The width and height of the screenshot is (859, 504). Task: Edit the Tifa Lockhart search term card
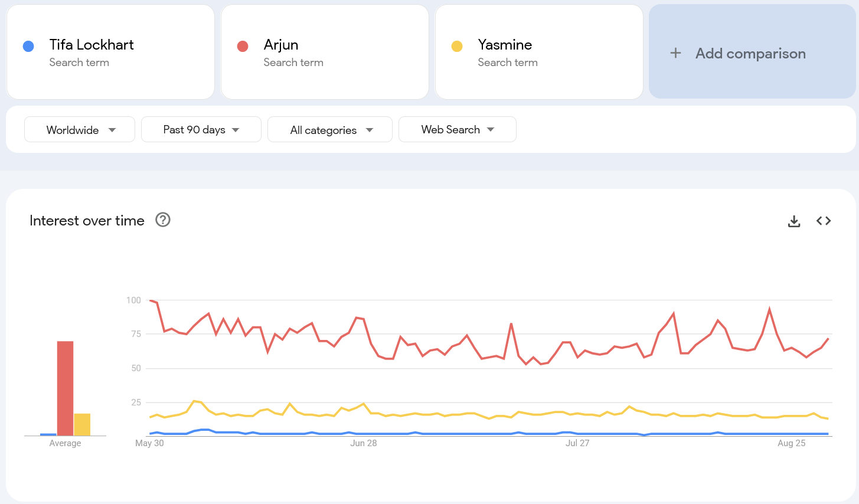coord(110,52)
